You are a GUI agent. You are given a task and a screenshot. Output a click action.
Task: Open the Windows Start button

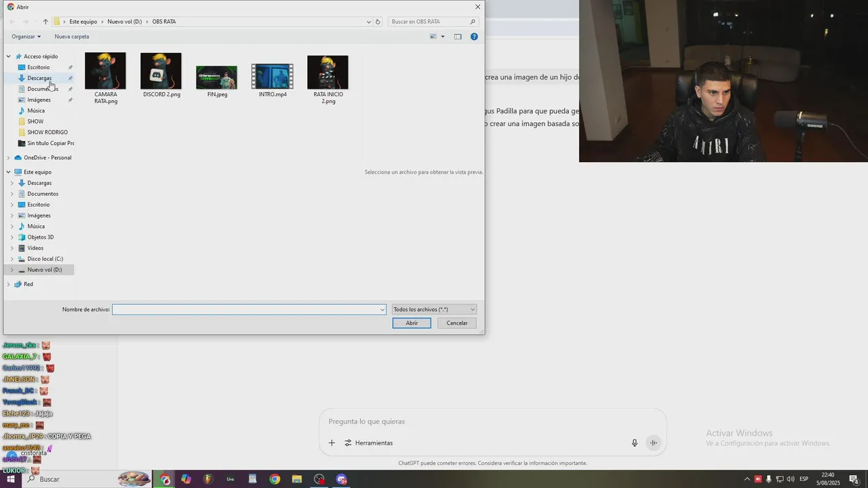click(x=10, y=479)
